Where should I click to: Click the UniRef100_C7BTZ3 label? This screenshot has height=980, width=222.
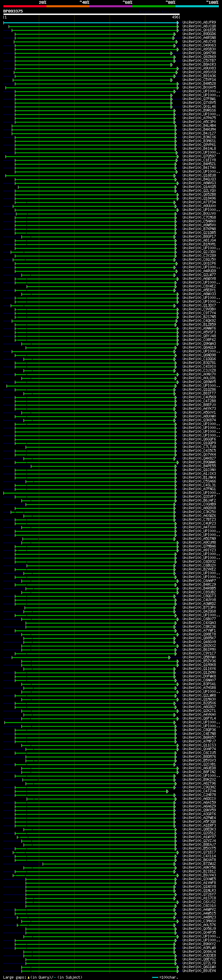199,520
